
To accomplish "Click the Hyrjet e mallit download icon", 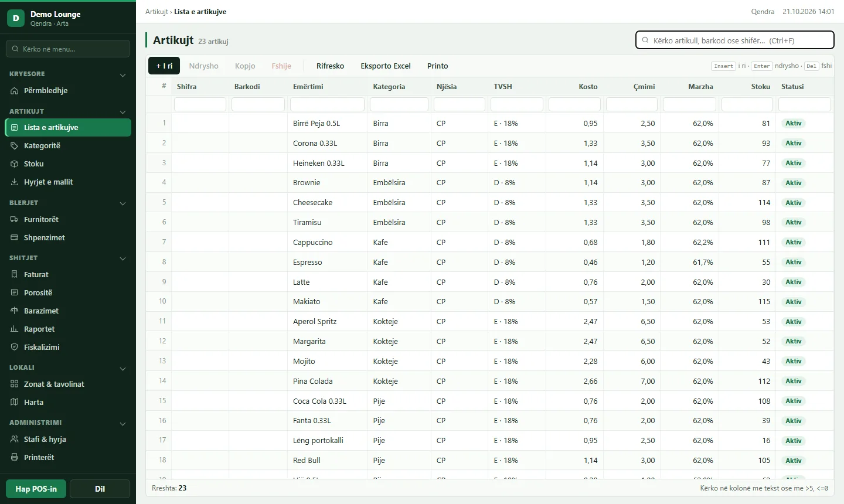I will [15, 182].
